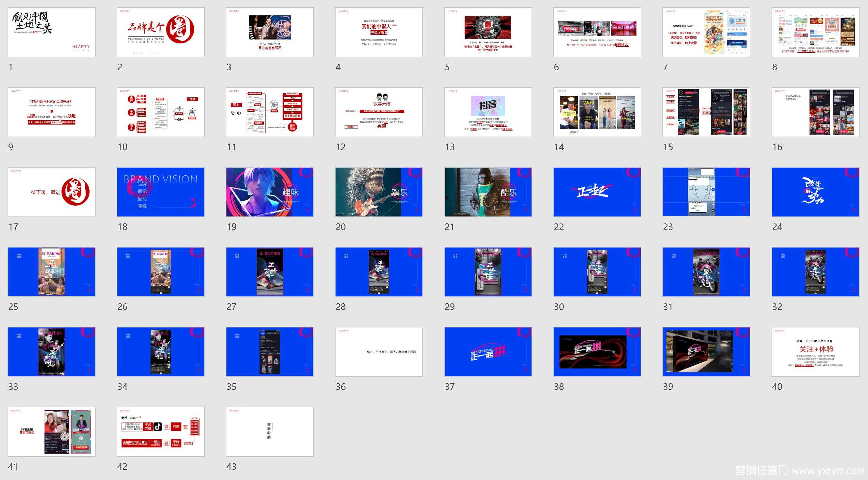Select slide 27 thumbnail

click(x=270, y=272)
